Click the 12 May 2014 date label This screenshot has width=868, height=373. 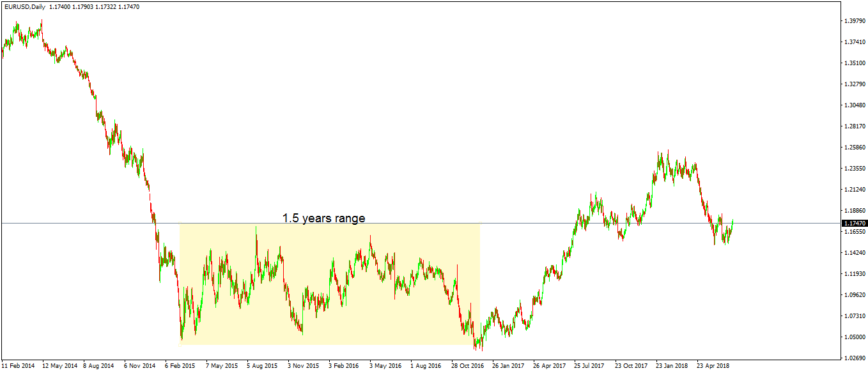point(59,367)
